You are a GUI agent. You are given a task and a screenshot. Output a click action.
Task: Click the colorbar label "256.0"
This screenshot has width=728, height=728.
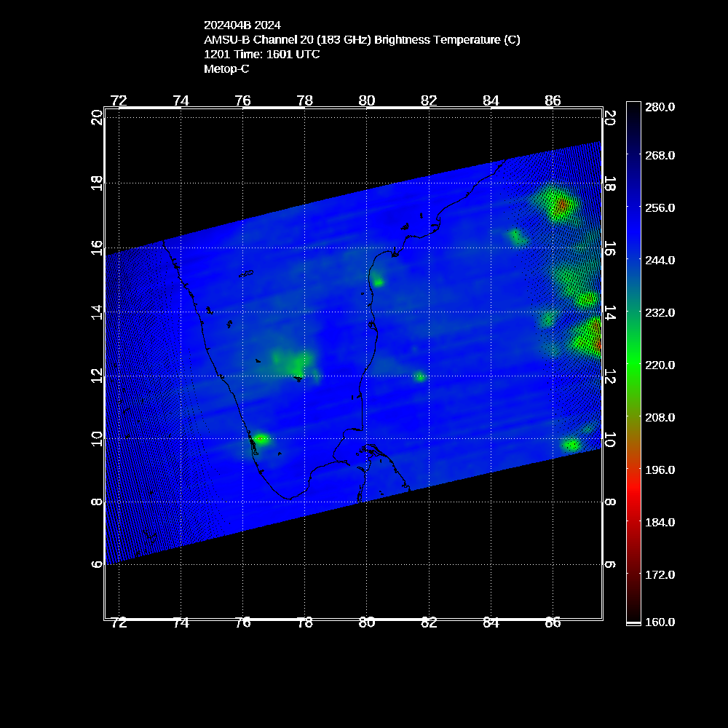point(660,208)
